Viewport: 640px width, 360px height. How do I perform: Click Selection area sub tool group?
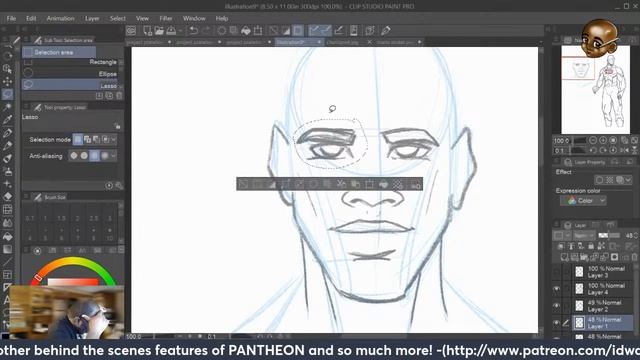59,52
